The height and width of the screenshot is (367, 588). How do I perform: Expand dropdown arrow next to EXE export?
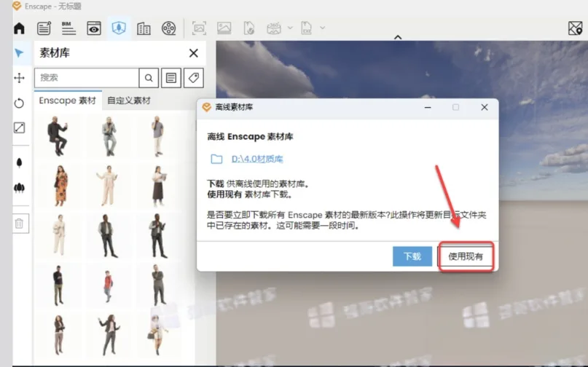(x=322, y=28)
